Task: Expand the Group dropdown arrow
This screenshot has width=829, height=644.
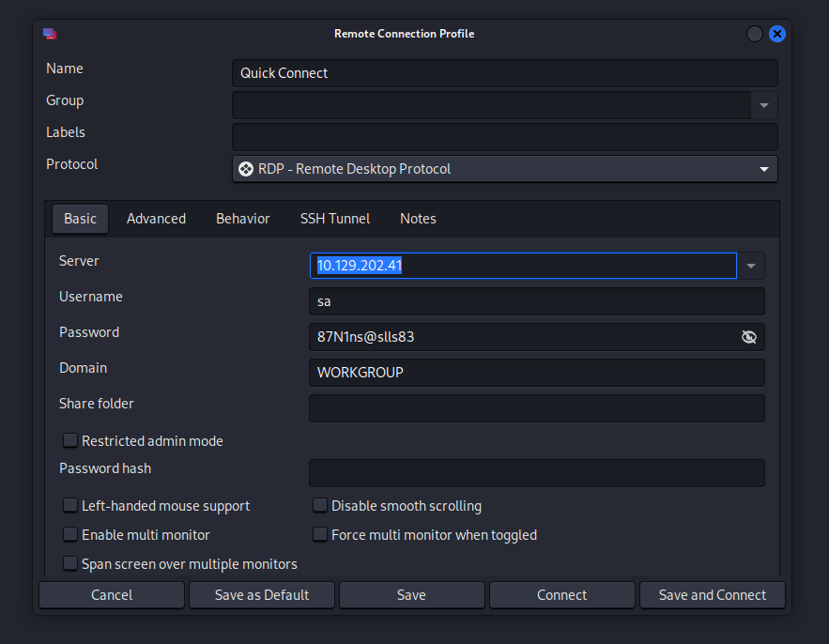Action: pos(764,105)
